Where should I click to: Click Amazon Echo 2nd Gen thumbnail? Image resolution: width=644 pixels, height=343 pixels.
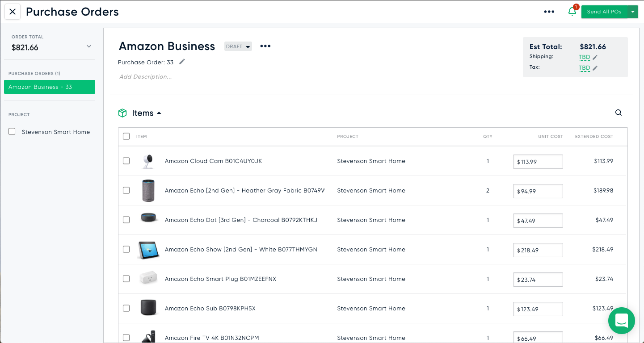click(x=148, y=191)
